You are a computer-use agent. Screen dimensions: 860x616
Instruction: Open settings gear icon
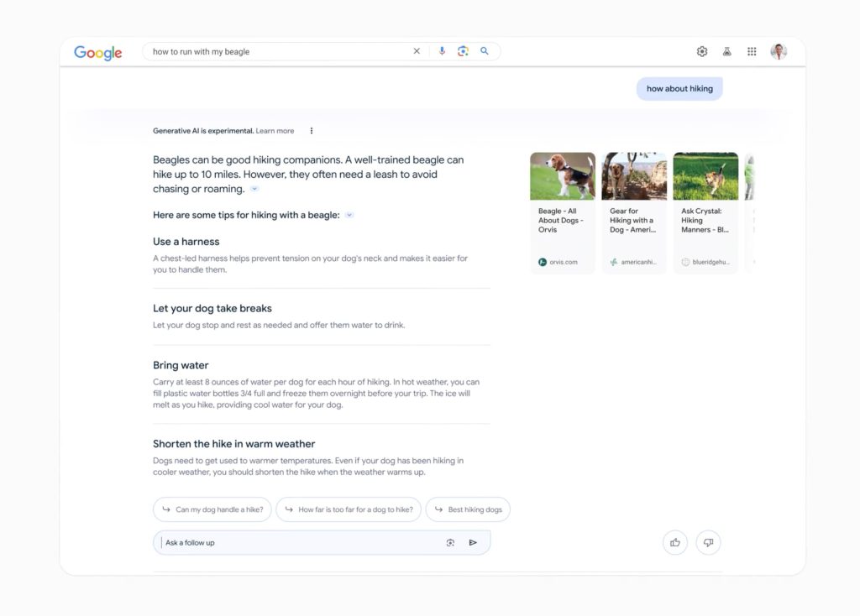pos(702,52)
